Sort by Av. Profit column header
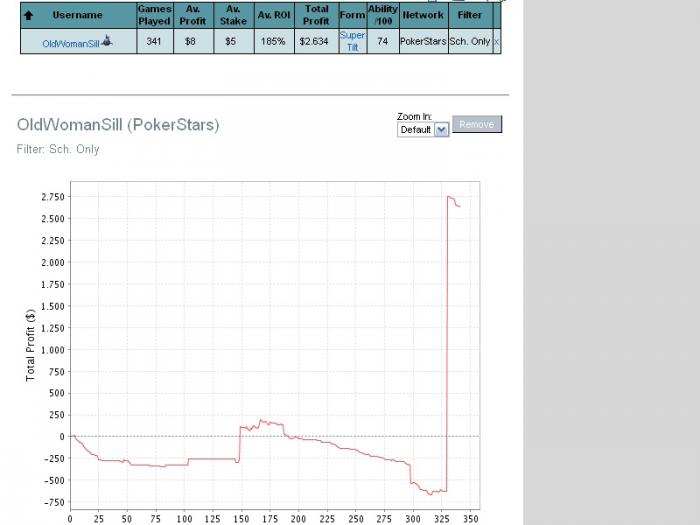The image size is (700, 525). 193,15
